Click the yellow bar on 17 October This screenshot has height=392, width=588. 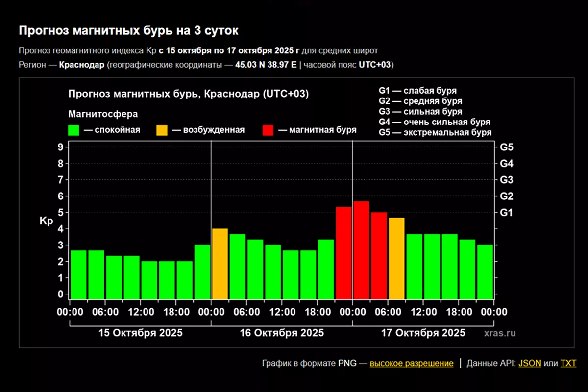396,258
